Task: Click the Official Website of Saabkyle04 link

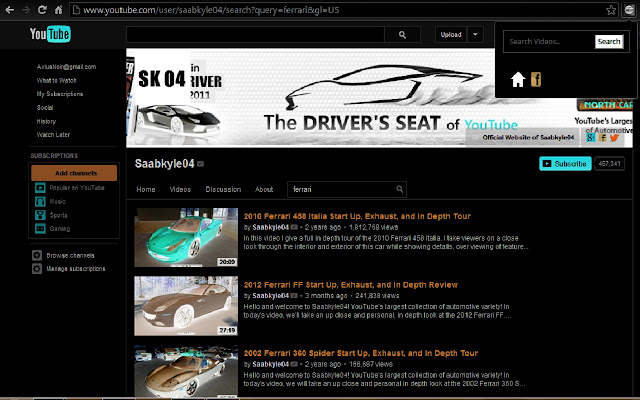Action: point(528,138)
